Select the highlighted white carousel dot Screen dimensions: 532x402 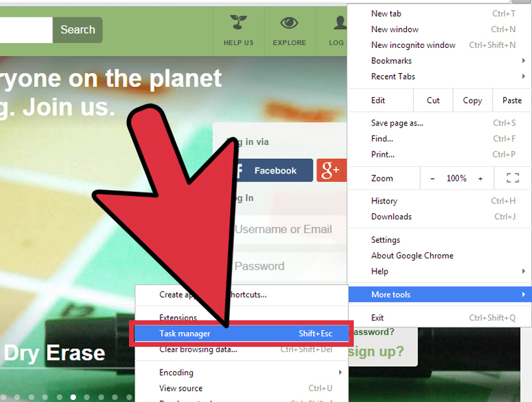click(73, 397)
